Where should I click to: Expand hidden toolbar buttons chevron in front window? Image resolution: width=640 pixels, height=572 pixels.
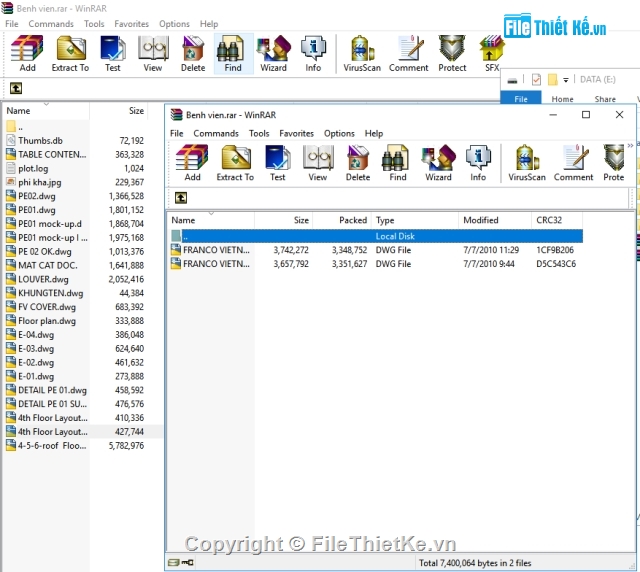pyautogui.click(x=630, y=145)
